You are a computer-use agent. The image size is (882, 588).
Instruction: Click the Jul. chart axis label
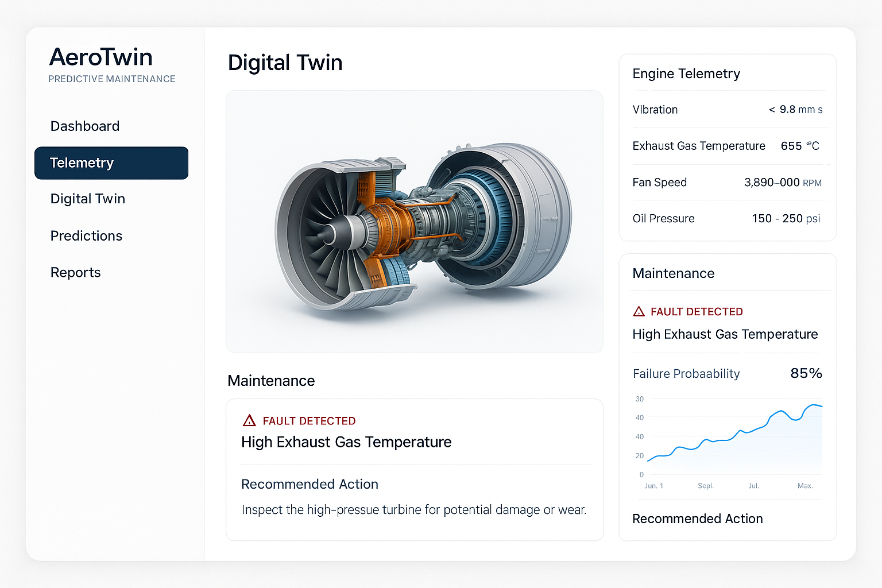[x=754, y=486]
